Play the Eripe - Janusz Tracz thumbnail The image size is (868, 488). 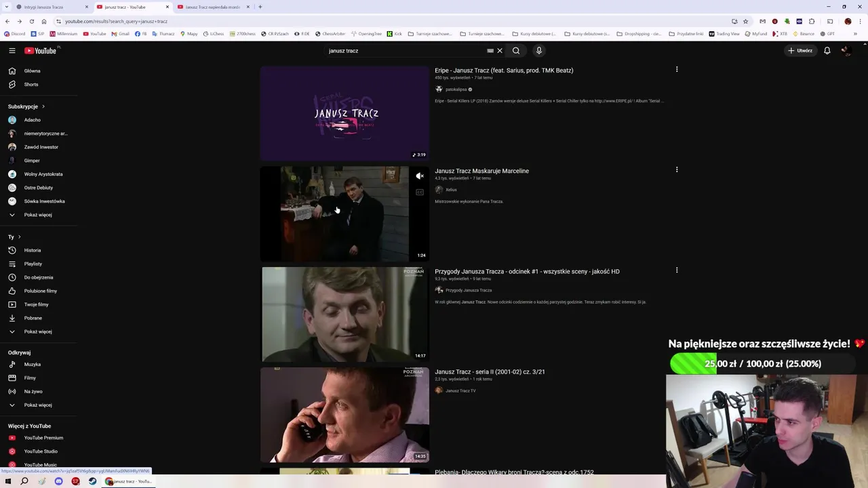[x=344, y=113]
